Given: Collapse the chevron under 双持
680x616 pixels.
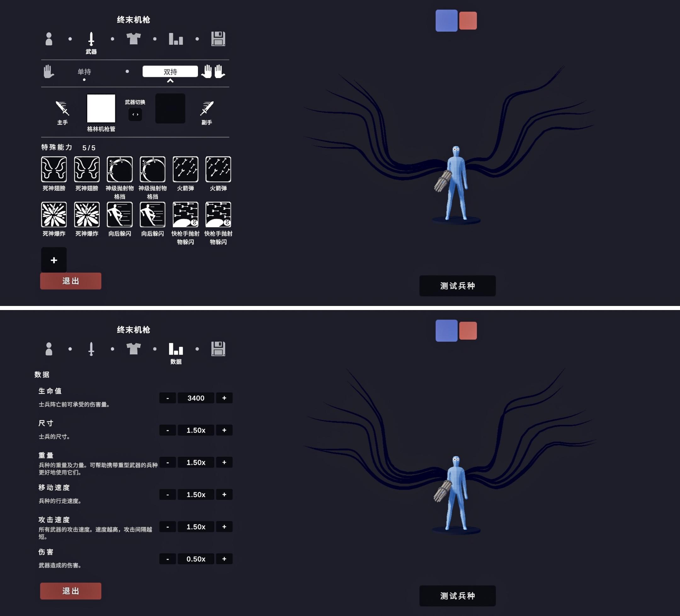Looking at the screenshot, I should click(170, 81).
